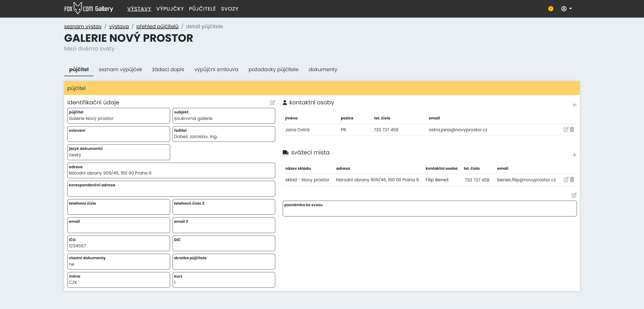Follow the seznam výstav breadcrumb link

(83, 26)
